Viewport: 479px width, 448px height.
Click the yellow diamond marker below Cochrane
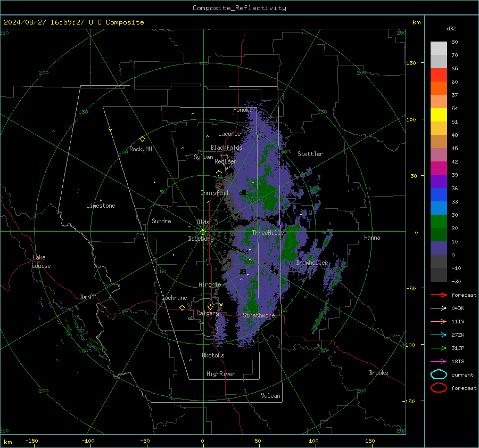(183, 308)
